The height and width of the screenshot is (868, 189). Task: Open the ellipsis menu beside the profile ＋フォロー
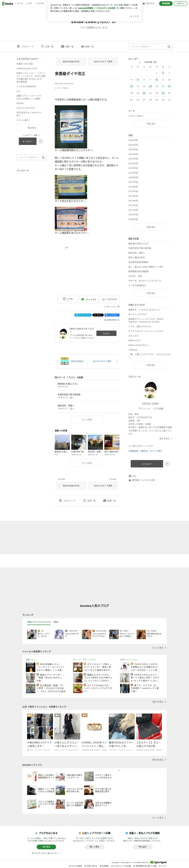(167, 464)
